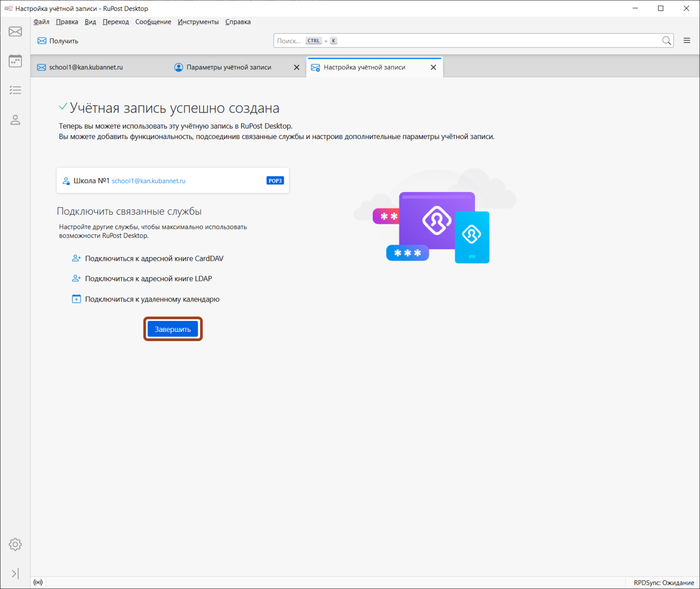Click Подключиться к удаленному календарю
The height and width of the screenshot is (589, 700).
(x=152, y=299)
